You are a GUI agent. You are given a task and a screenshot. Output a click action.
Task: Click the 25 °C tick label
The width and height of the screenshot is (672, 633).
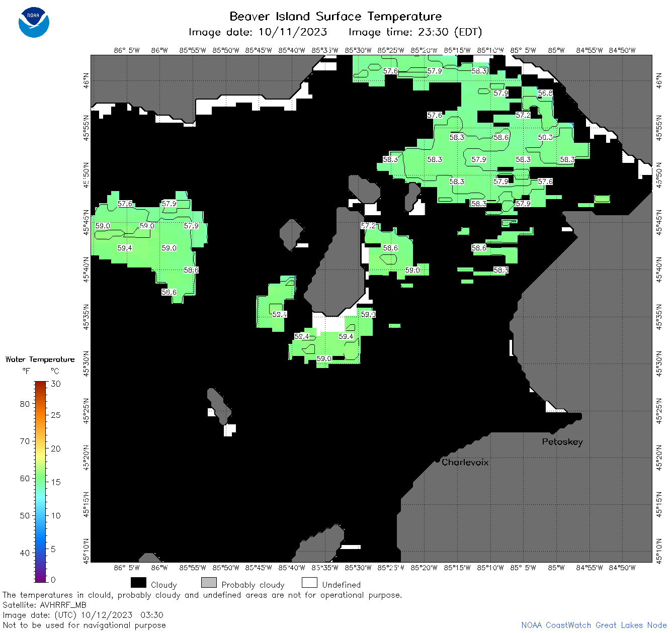(x=56, y=415)
